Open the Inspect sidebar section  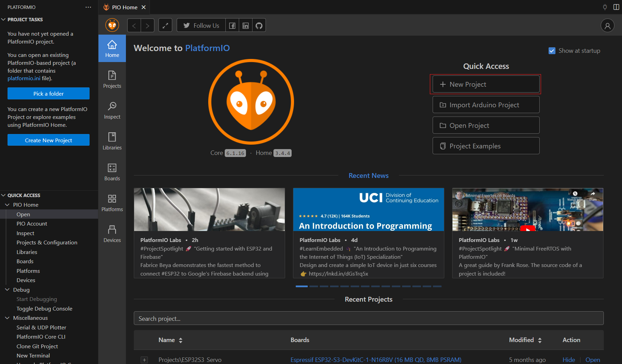112,110
